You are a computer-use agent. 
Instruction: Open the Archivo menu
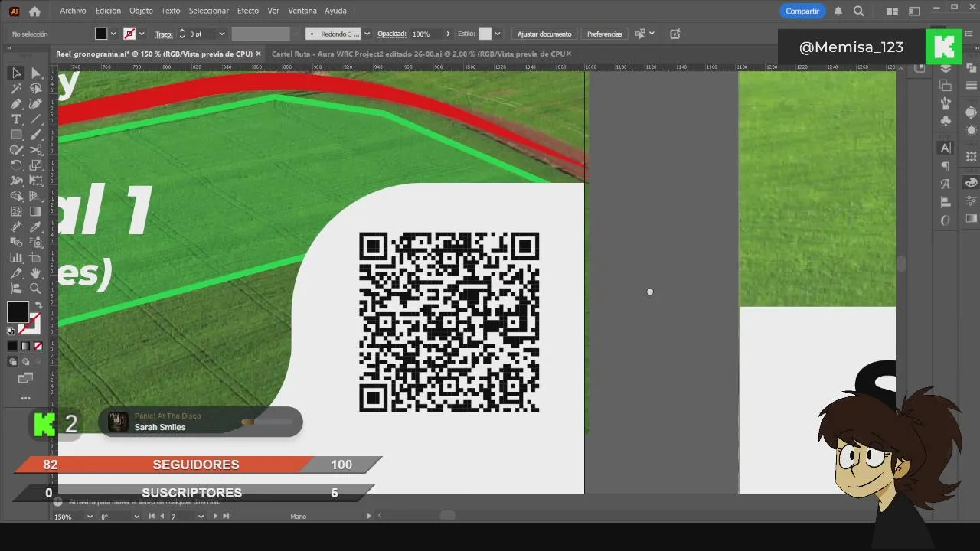[73, 11]
